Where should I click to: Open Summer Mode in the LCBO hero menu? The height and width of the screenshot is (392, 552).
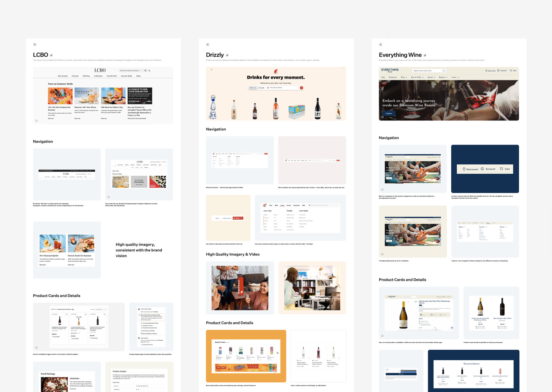point(127,76)
